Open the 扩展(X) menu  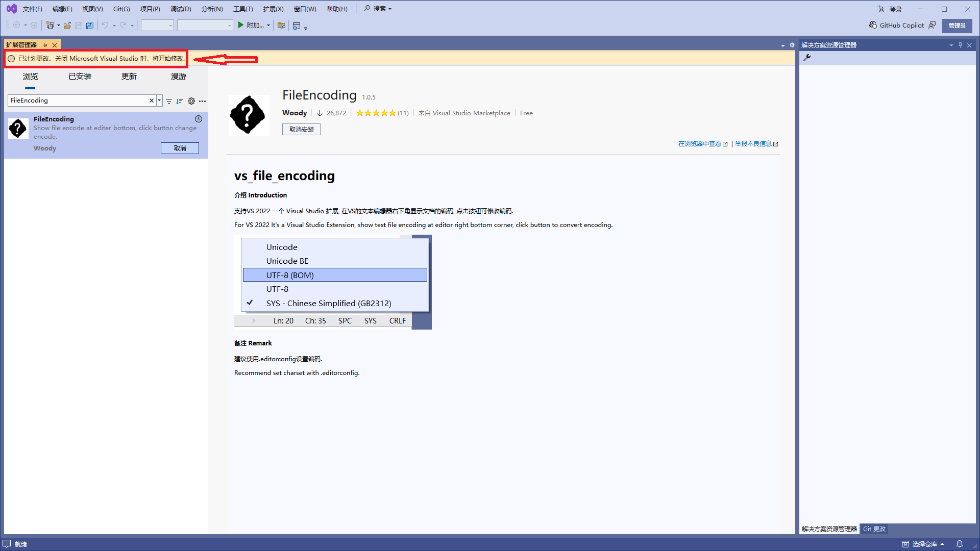click(273, 9)
